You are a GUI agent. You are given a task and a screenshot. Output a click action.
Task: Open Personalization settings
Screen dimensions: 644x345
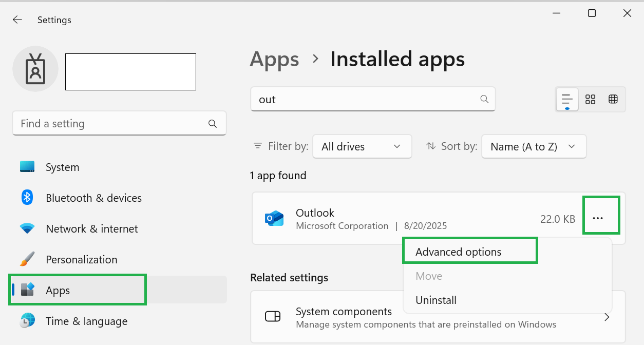119,259
